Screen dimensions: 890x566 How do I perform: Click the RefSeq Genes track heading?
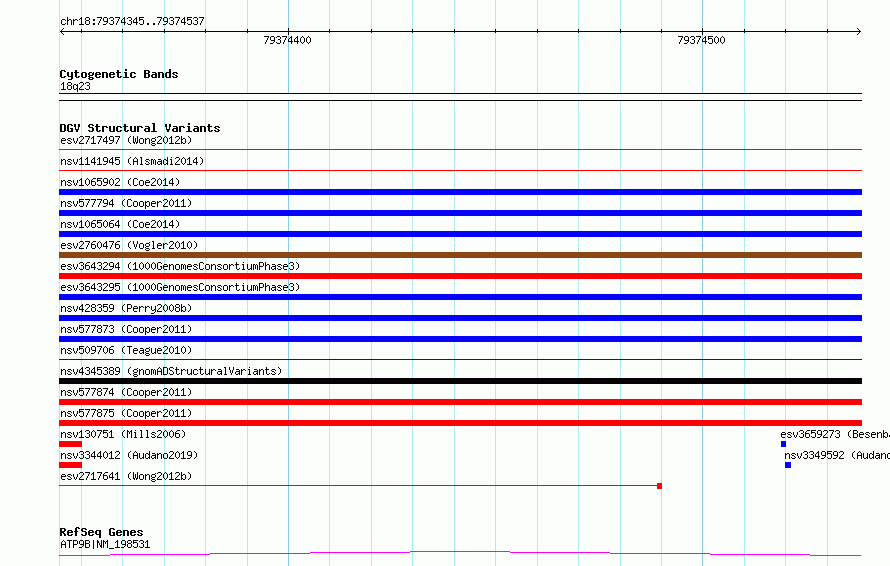click(x=101, y=532)
